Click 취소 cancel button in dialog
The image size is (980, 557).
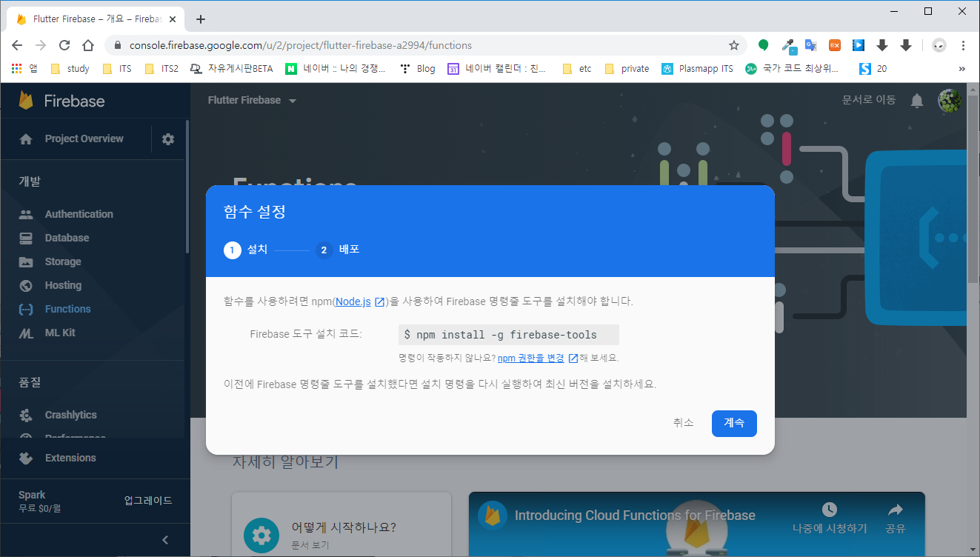683,423
